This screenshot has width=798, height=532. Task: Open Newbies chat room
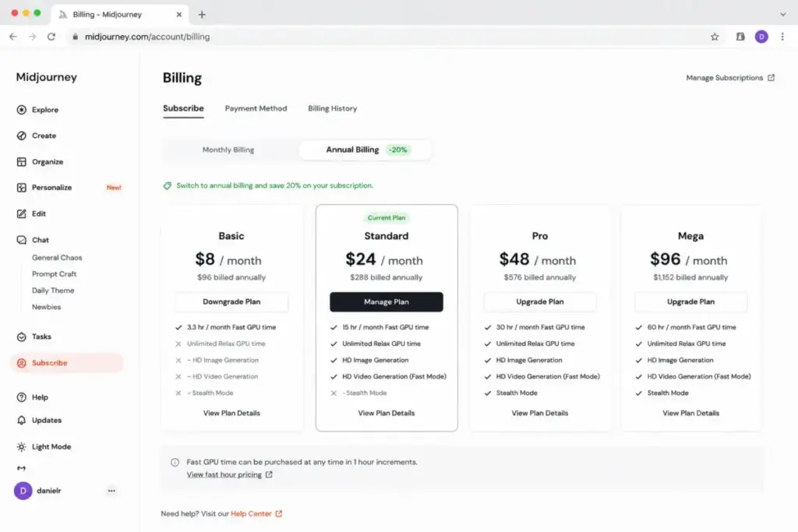[46, 307]
